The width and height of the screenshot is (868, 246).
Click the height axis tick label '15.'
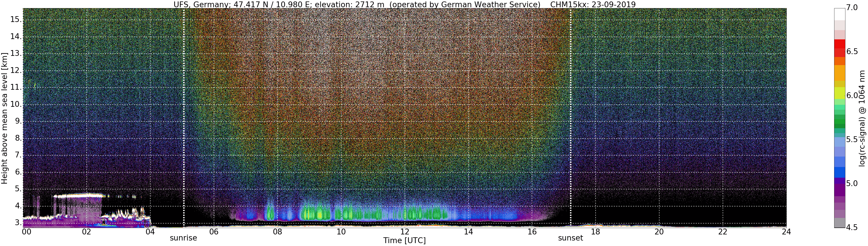16,20
